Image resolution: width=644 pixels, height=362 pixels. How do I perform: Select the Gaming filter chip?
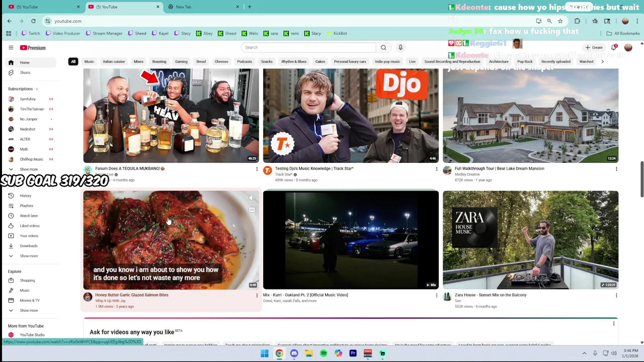(x=181, y=61)
